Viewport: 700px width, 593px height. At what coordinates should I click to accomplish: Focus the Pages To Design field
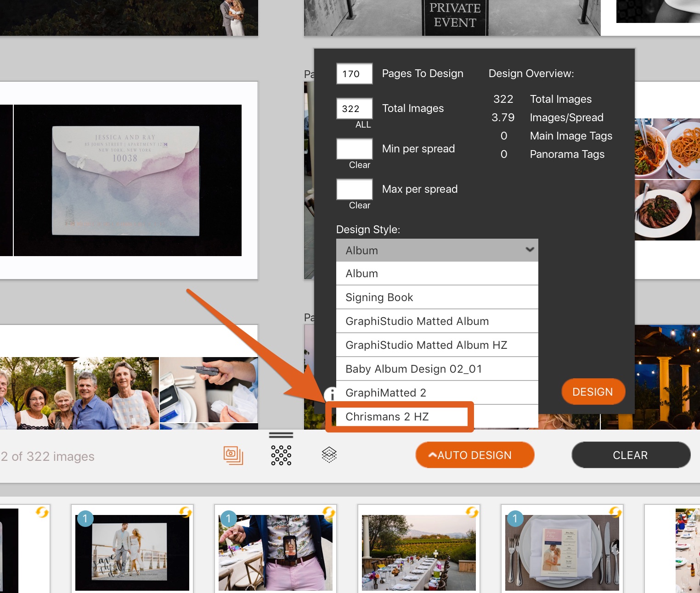tap(354, 73)
